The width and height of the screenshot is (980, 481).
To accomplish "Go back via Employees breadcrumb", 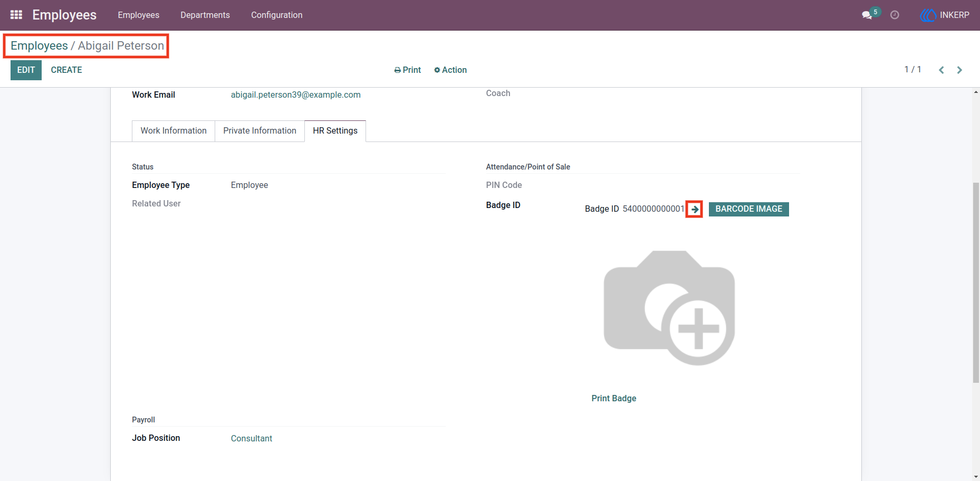I will (39, 46).
